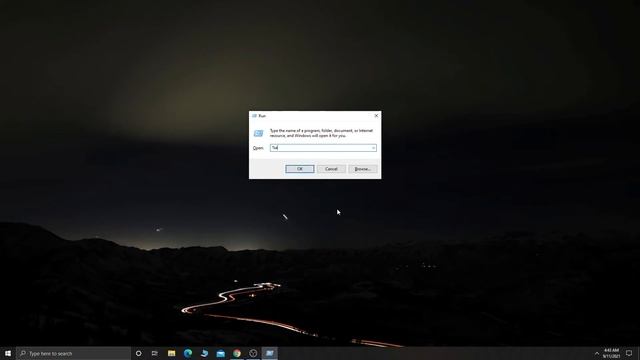Select the Run app taskbar button
The width and height of the screenshot is (640, 360).
point(269,353)
